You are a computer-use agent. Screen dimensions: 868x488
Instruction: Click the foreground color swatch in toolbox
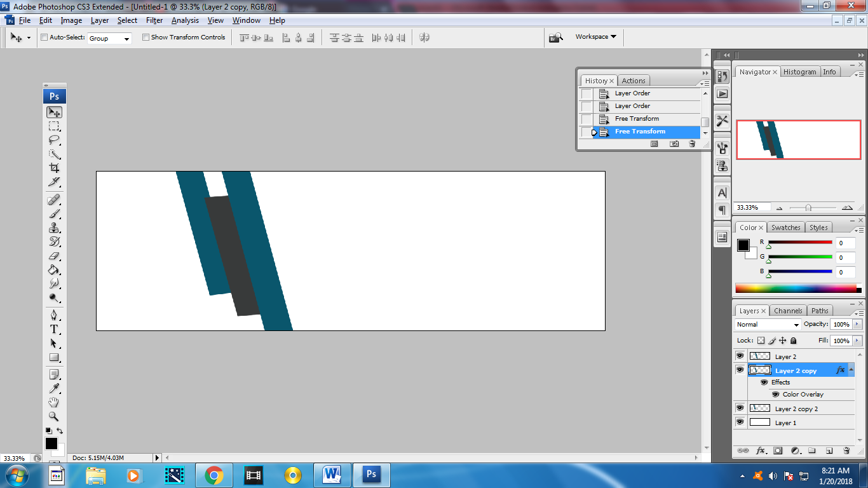(x=51, y=443)
